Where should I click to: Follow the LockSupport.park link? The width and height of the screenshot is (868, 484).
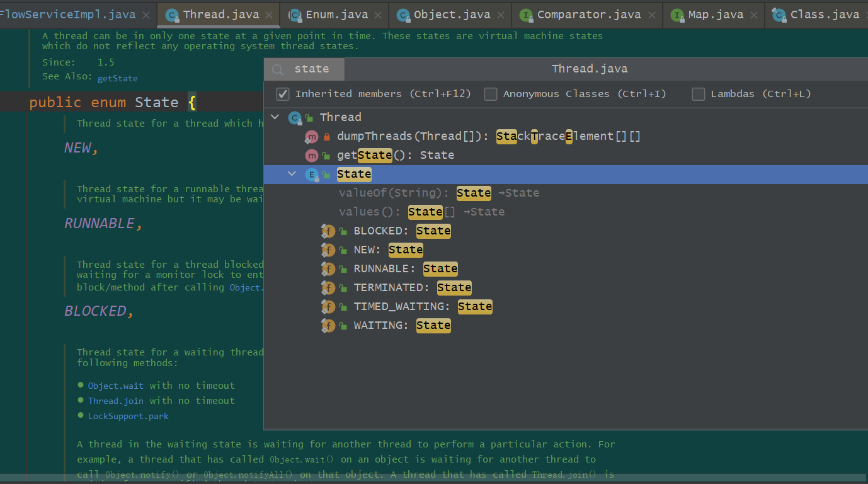tap(128, 416)
